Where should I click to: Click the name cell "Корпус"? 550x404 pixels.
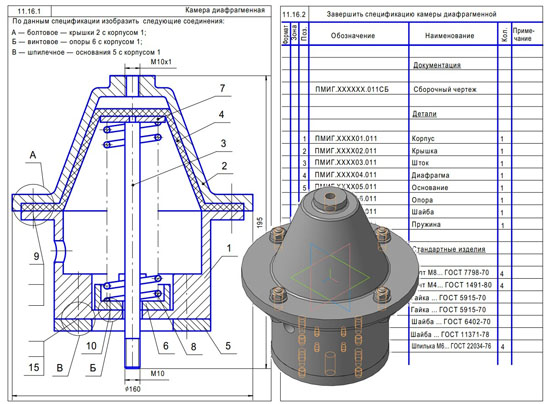click(423, 139)
